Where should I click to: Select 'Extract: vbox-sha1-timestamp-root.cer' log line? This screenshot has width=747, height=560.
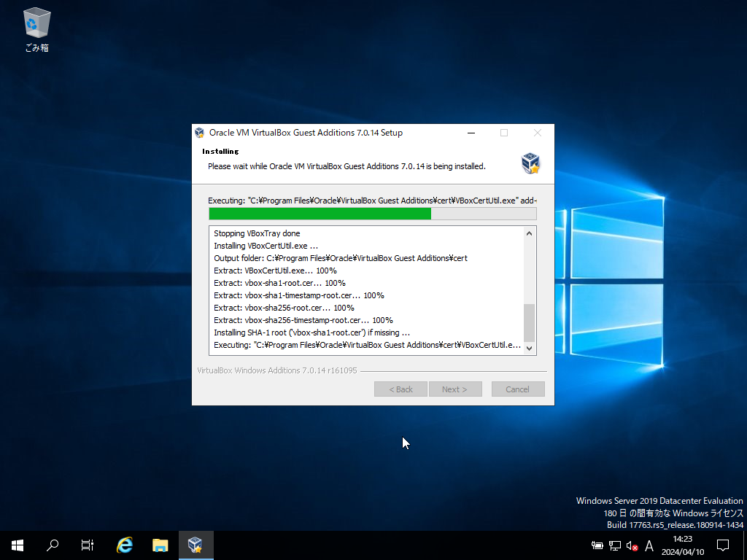tap(298, 295)
